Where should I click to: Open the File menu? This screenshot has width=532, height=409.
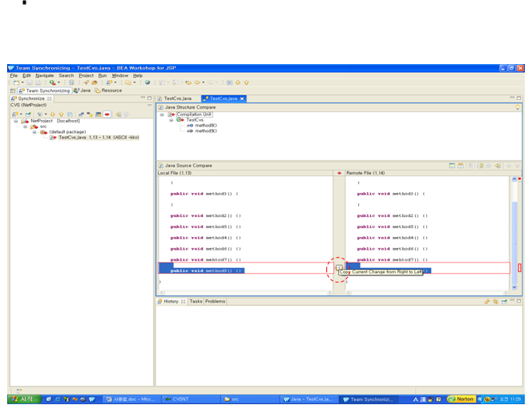[x=14, y=75]
